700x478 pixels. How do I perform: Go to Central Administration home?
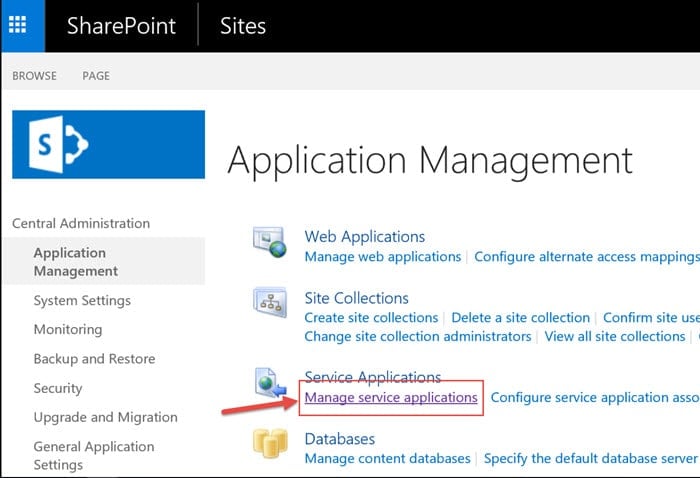coord(81,223)
